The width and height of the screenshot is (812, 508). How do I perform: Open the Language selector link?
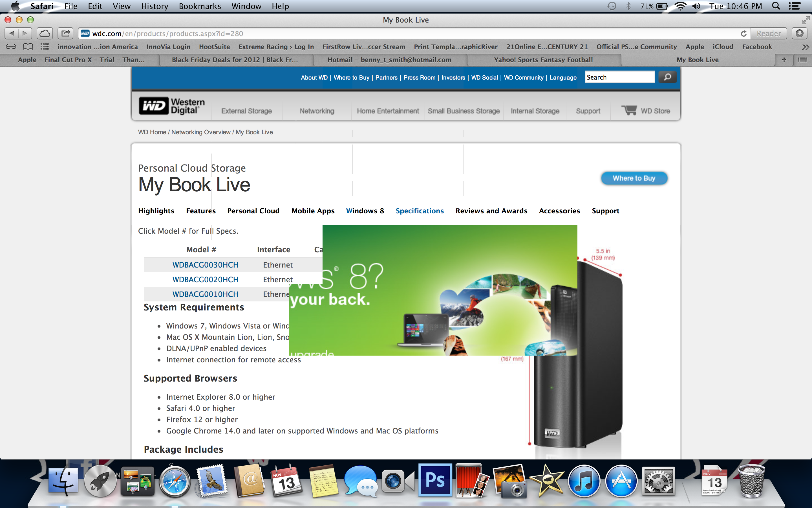[x=563, y=78]
